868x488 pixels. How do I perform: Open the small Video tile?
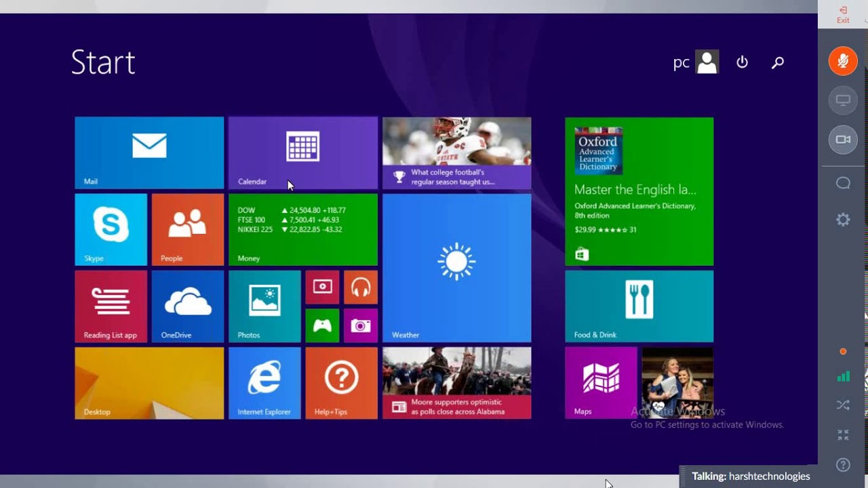pos(322,287)
